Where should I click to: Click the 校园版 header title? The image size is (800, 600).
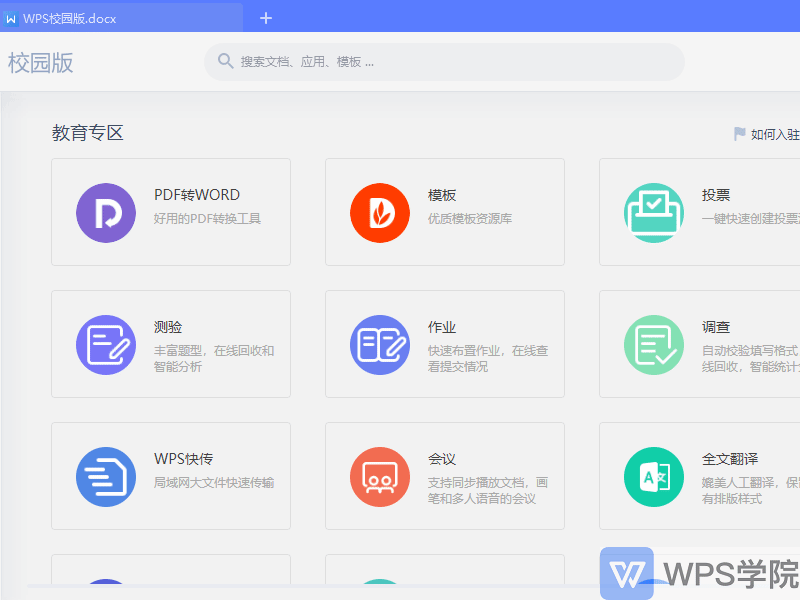[41, 63]
